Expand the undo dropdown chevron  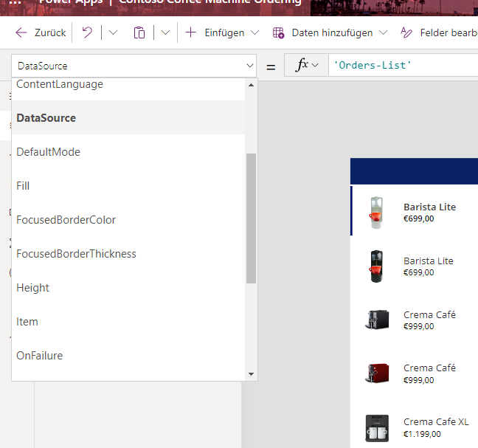point(113,32)
